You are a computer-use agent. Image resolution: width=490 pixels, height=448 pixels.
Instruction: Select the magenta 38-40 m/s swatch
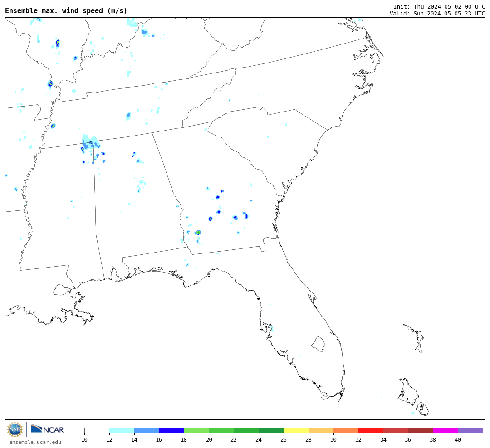(x=446, y=430)
